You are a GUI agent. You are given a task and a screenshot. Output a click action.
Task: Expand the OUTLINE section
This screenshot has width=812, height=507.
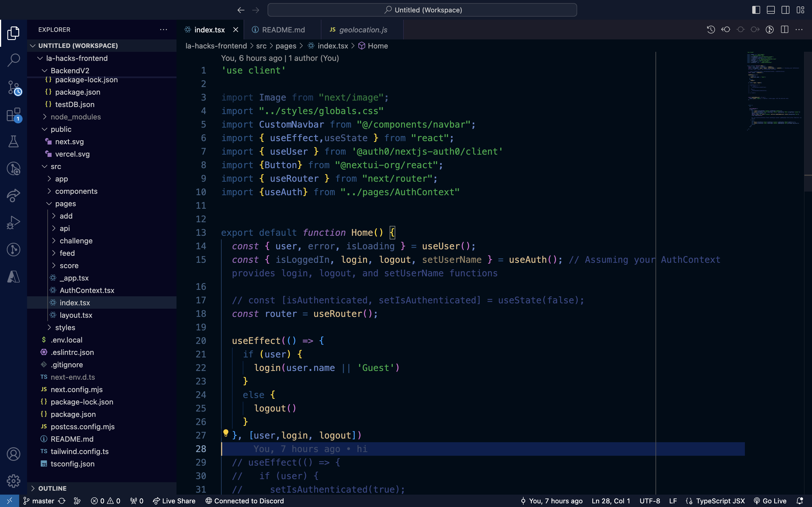(x=52, y=488)
